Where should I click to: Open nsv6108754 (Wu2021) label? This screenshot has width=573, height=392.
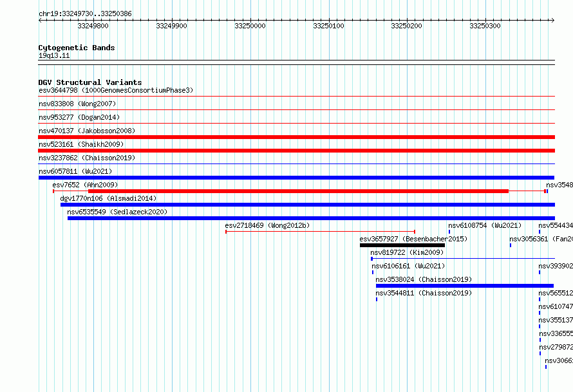(485, 225)
